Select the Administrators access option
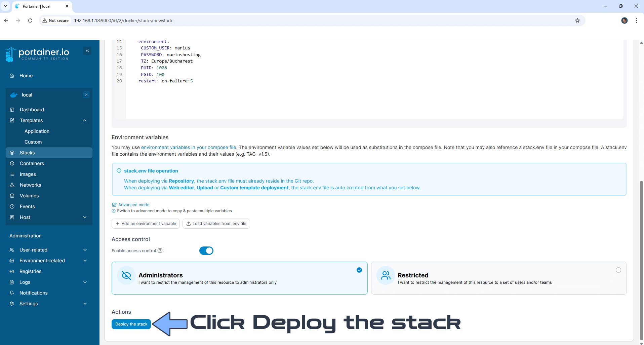 (239, 278)
